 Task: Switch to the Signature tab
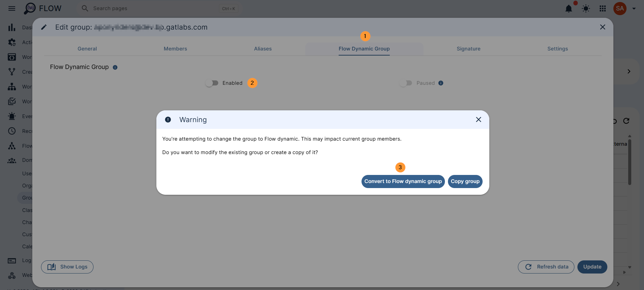tap(468, 49)
